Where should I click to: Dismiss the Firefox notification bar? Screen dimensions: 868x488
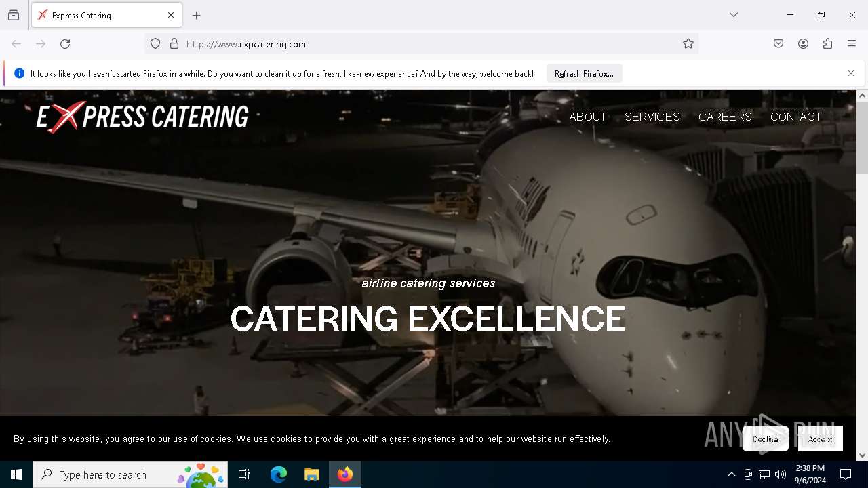[x=851, y=73]
